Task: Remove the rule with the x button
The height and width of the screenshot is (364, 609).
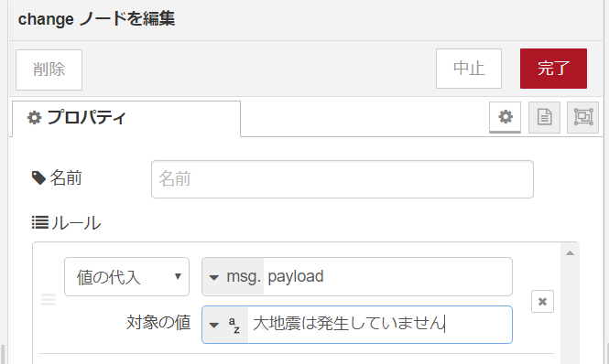Action: pos(542,302)
